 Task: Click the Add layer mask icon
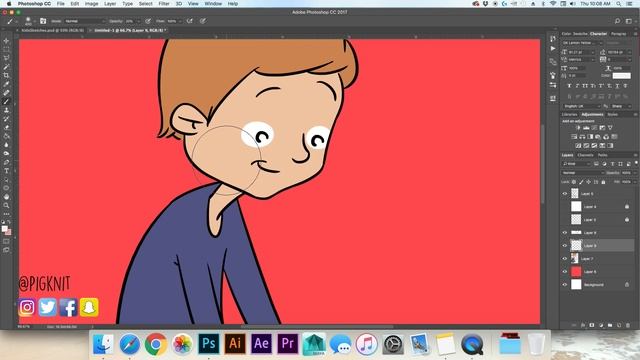click(592, 325)
